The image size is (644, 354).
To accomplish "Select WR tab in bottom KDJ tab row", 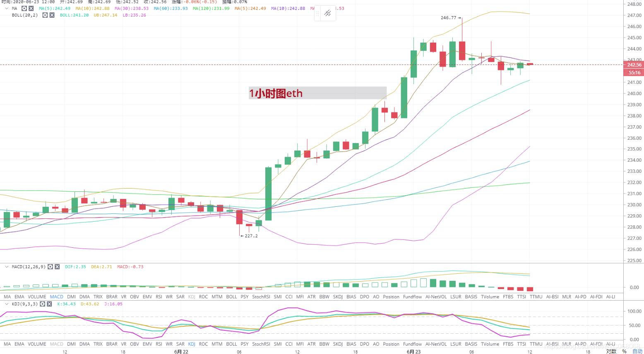I will coord(169,344).
